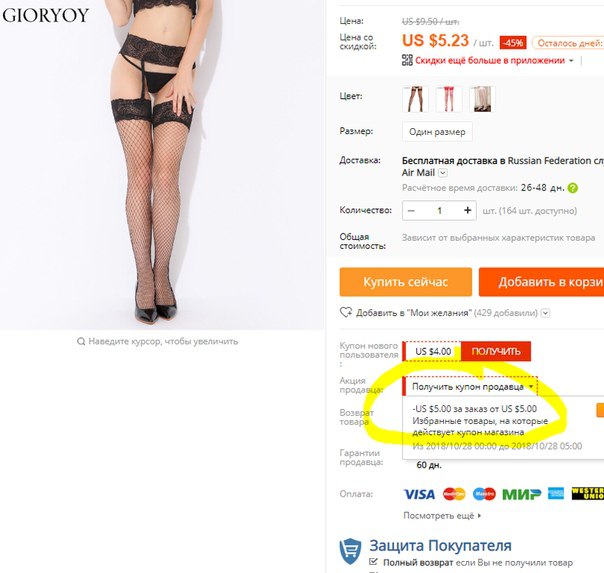Increase quantity with the plus button

467,210
